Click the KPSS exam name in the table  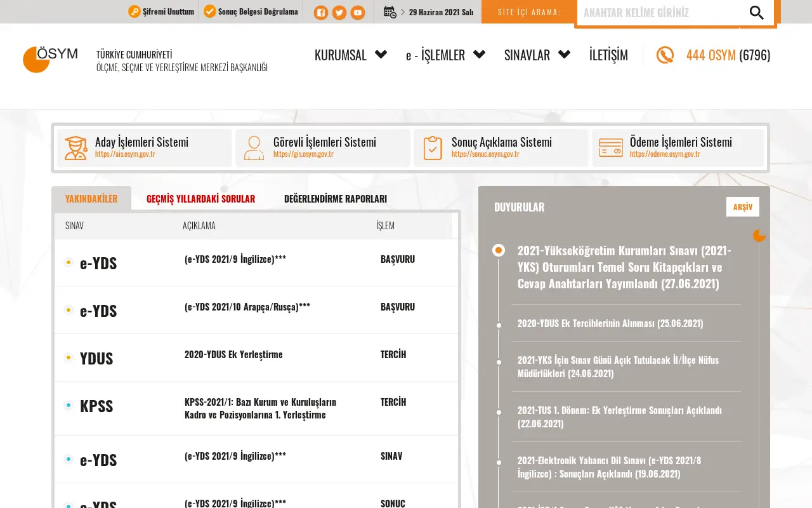coord(96,406)
